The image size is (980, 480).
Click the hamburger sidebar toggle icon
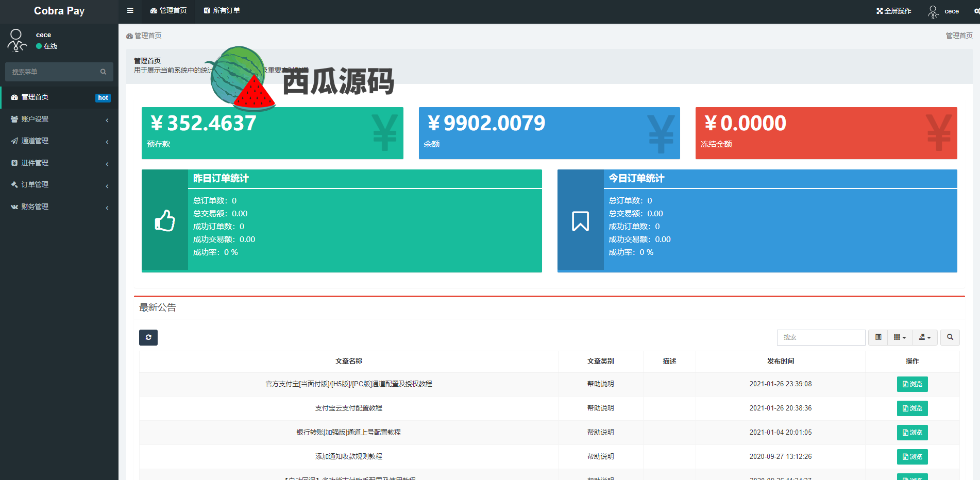130,11
